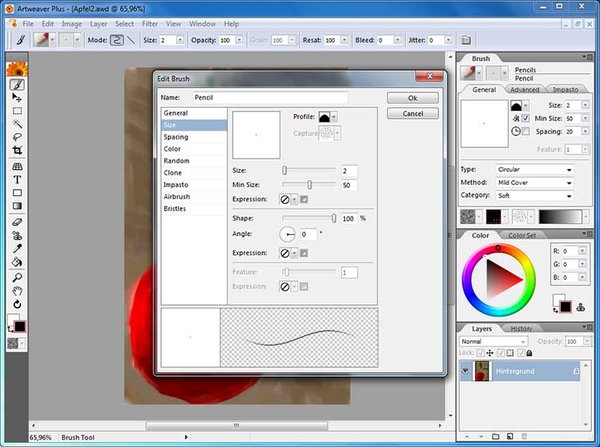Open the brush Type dropdown showing Circular
This screenshot has height=447, width=600.
pyautogui.click(x=534, y=170)
